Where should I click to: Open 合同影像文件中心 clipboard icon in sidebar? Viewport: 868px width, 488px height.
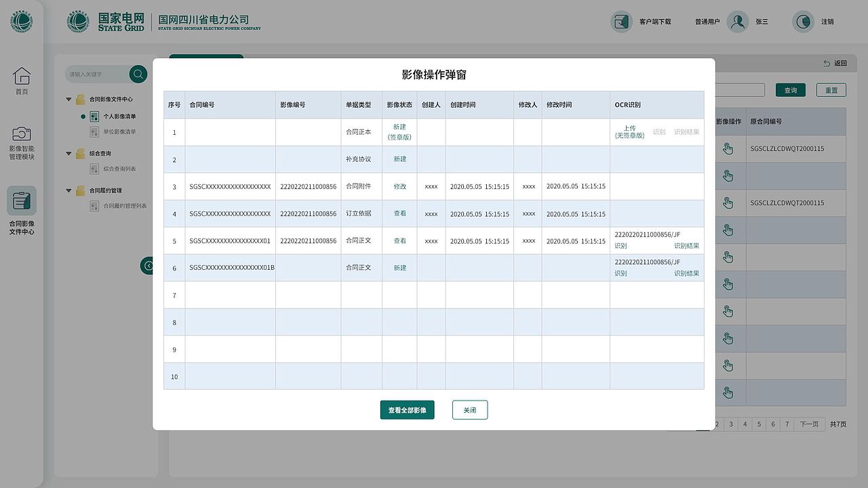point(22,201)
